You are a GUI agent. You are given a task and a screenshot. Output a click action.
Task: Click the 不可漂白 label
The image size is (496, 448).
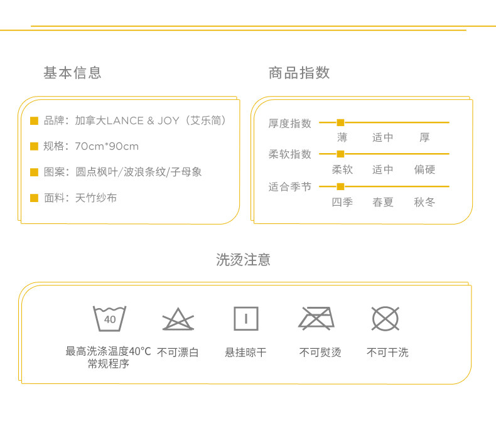[x=178, y=353]
